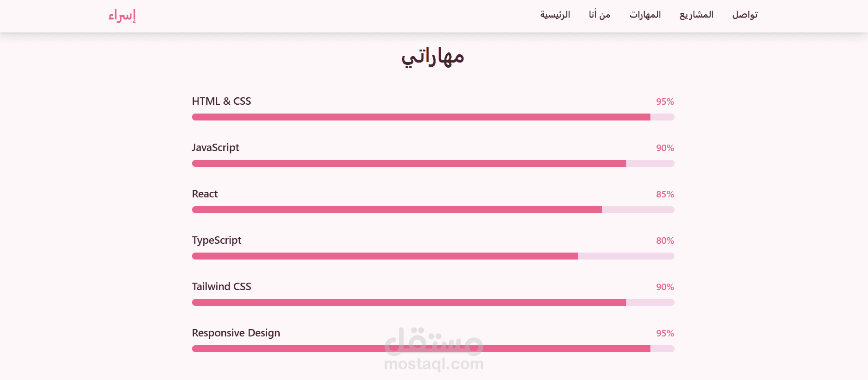Screen dimensions: 868x380
Task: Click the Responsive Design skill label
Action: click(x=236, y=333)
